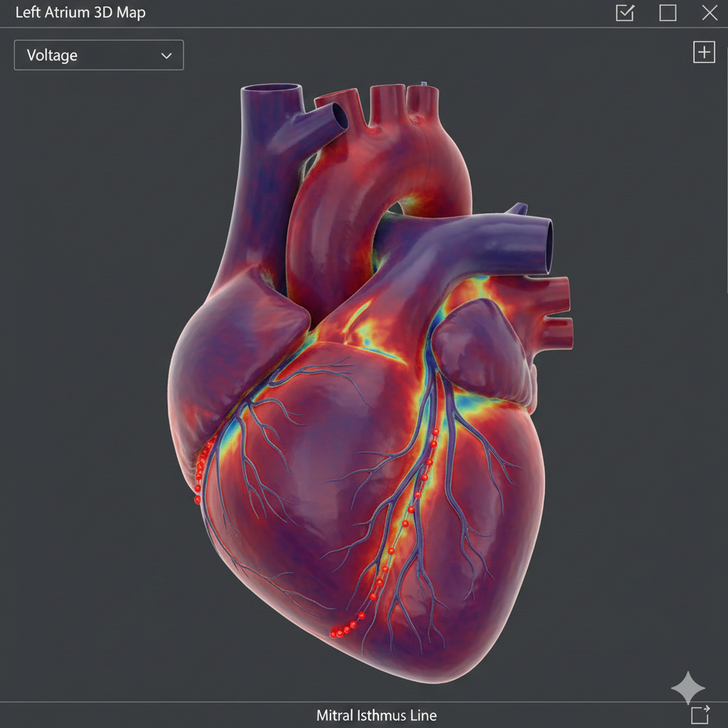728x728 pixels.
Task: Click the pulmonary artery open end at right
Action: [550, 246]
